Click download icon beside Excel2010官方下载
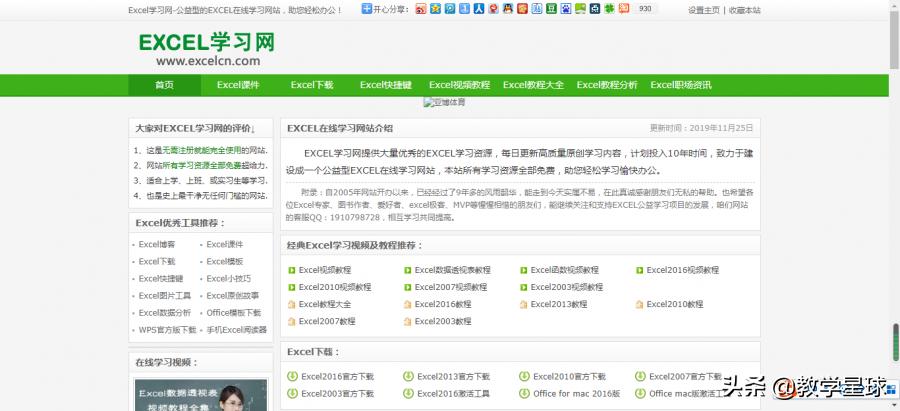 [x=524, y=376]
